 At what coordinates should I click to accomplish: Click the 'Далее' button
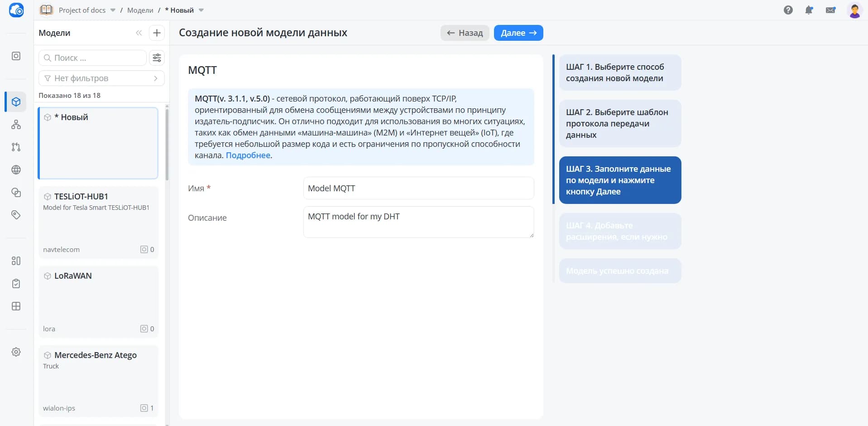(x=518, y=33)
